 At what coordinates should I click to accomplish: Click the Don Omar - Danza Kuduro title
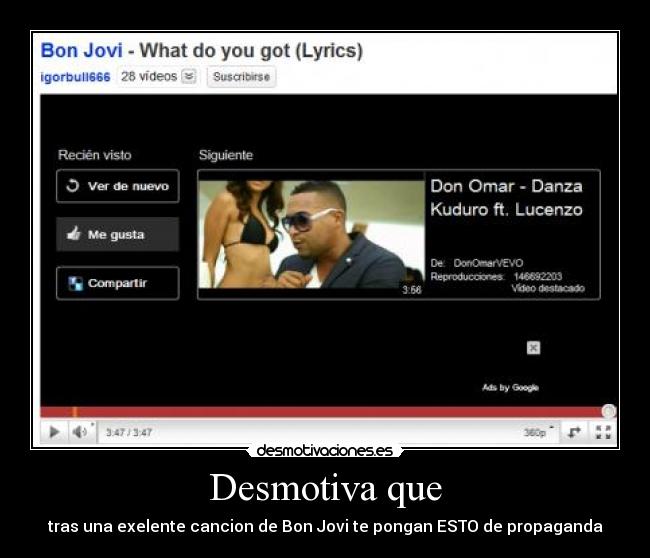click(x=506, y=198)
